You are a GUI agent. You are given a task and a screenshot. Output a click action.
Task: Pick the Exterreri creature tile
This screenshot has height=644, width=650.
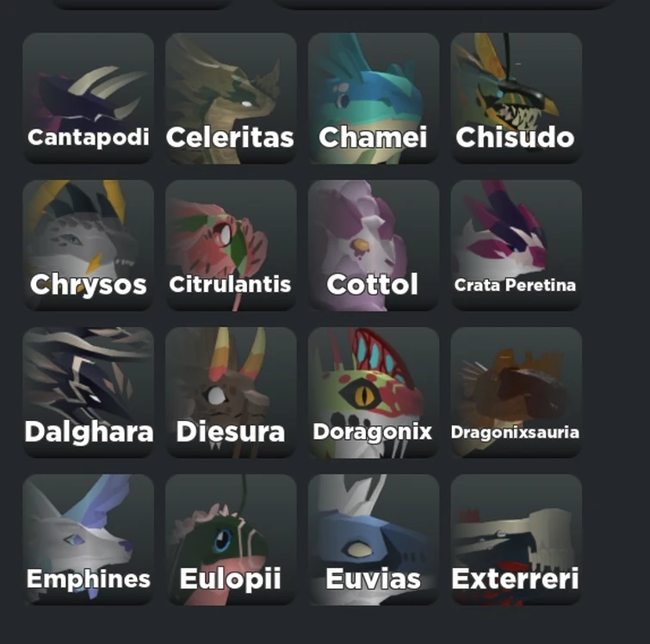coord(516,540)
